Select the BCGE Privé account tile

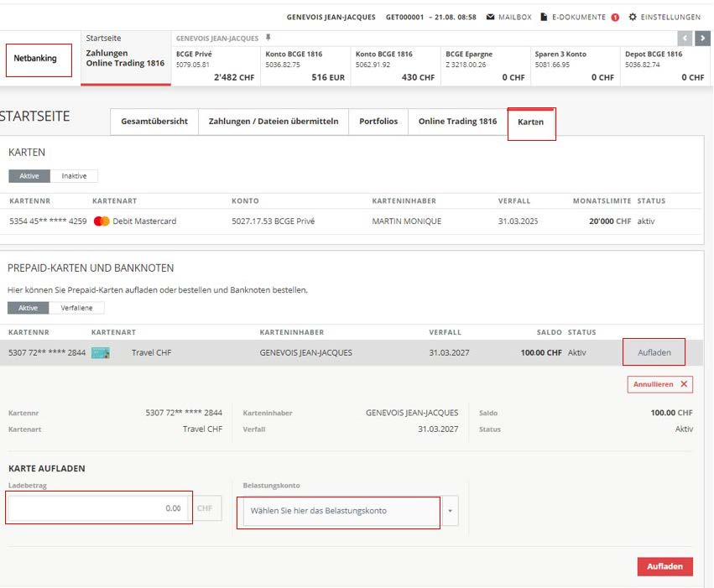216,65
